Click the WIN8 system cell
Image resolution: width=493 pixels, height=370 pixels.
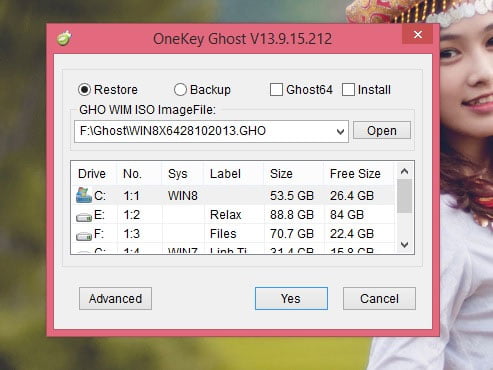click(x=183, y=196)
